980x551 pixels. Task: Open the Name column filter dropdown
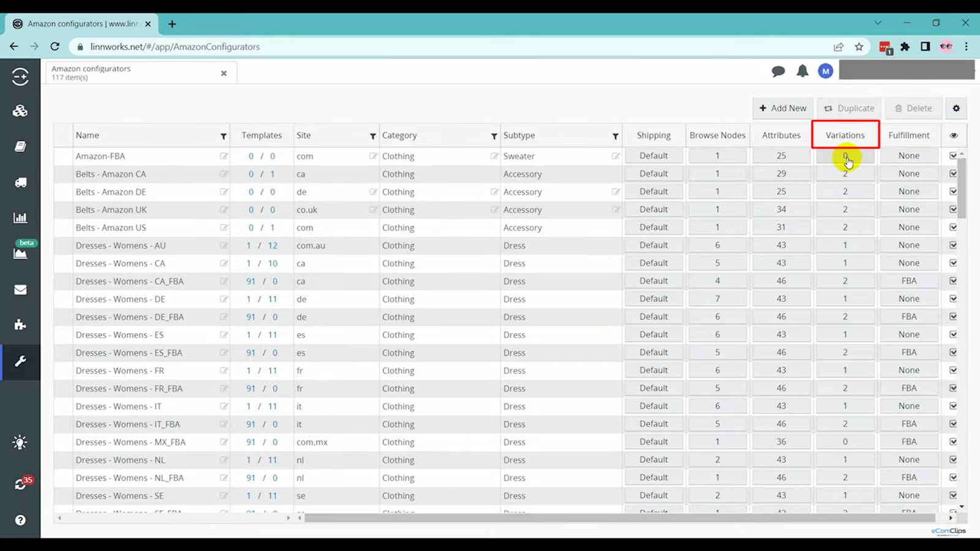coord(224,136)
